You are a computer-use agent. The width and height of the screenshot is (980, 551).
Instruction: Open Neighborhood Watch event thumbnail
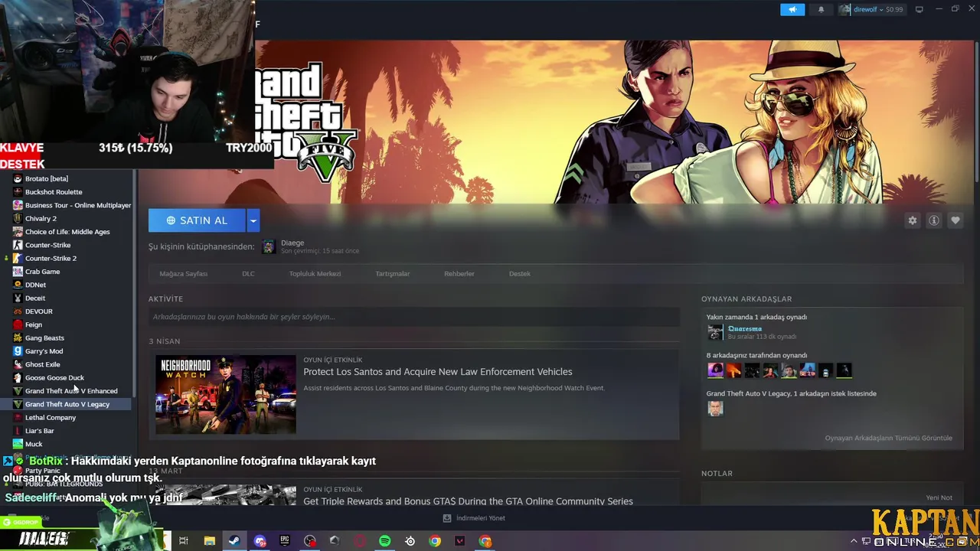[225, 394]
